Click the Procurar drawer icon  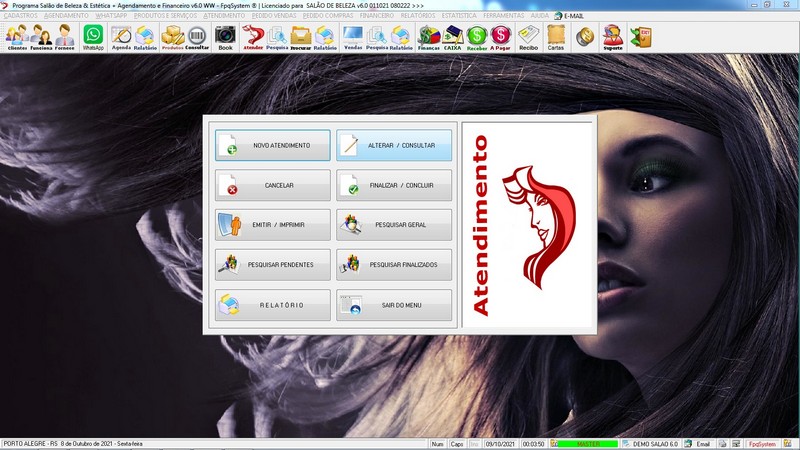(x=301, y=37)
